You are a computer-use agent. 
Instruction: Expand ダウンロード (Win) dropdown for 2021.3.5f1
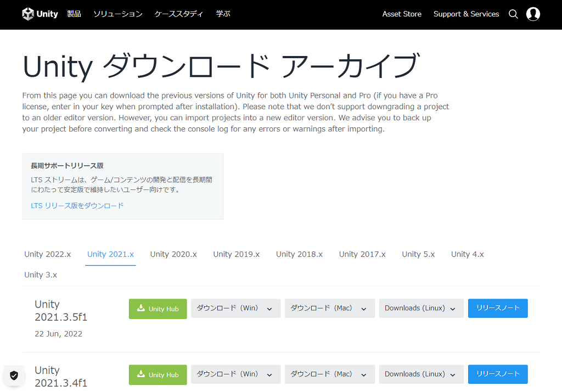(235, 309)
